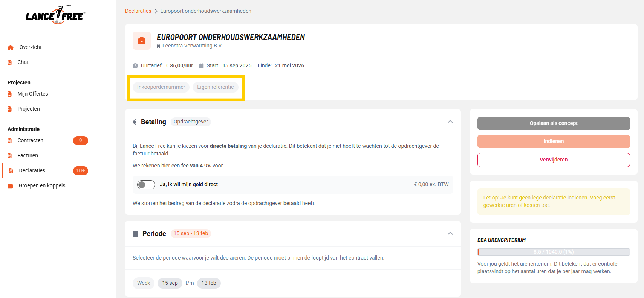
Task: Click the Opslaan als concept button
Action: [554, 123]
